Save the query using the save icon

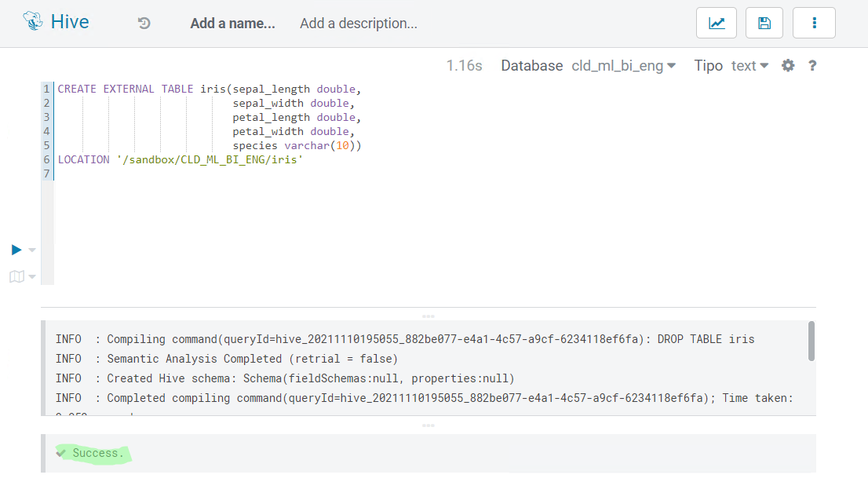[764, 23]
